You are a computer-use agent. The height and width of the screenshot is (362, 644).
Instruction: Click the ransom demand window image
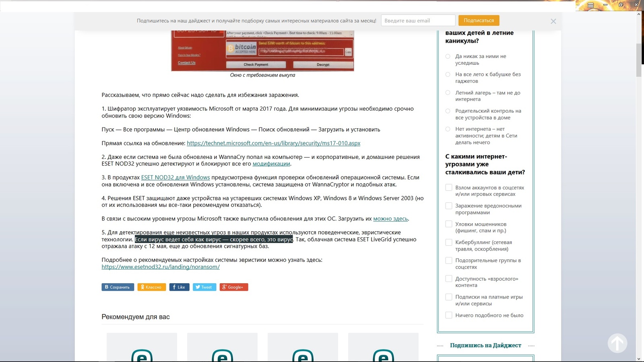tap(262, 51)
